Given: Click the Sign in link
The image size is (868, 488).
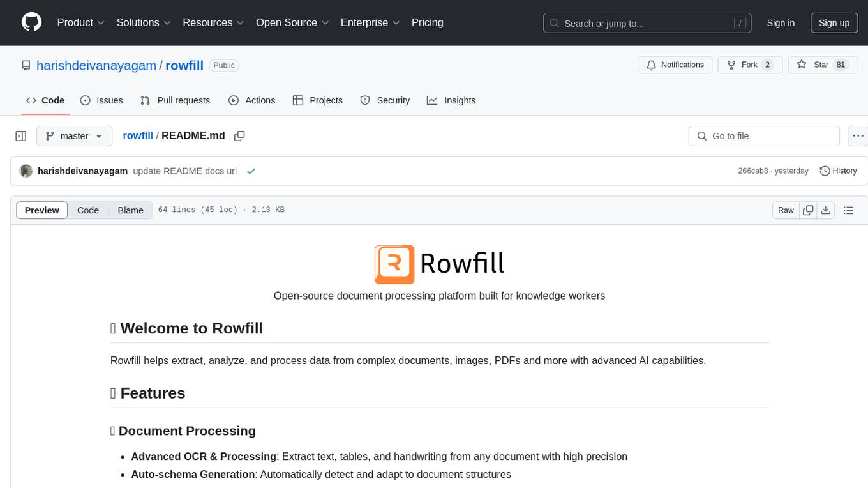Looking at the screenshot, I should [781, 23].
